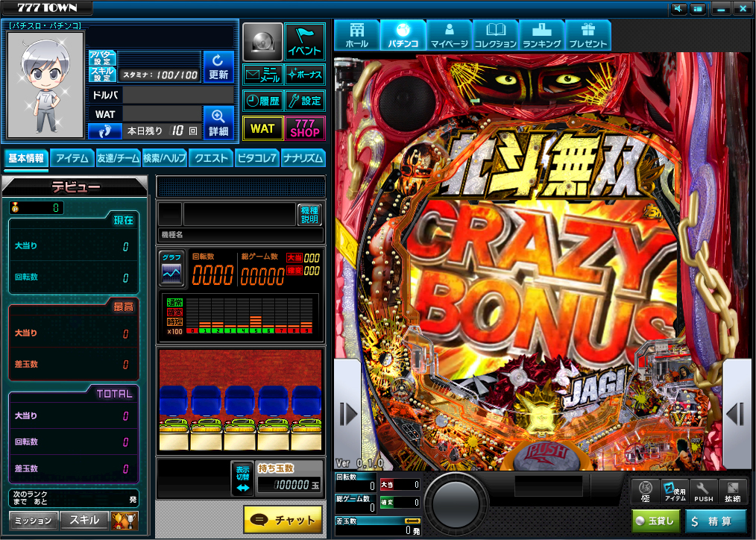Open the ホール hall page
Screen dimensions: 756x540
point(357,35)
